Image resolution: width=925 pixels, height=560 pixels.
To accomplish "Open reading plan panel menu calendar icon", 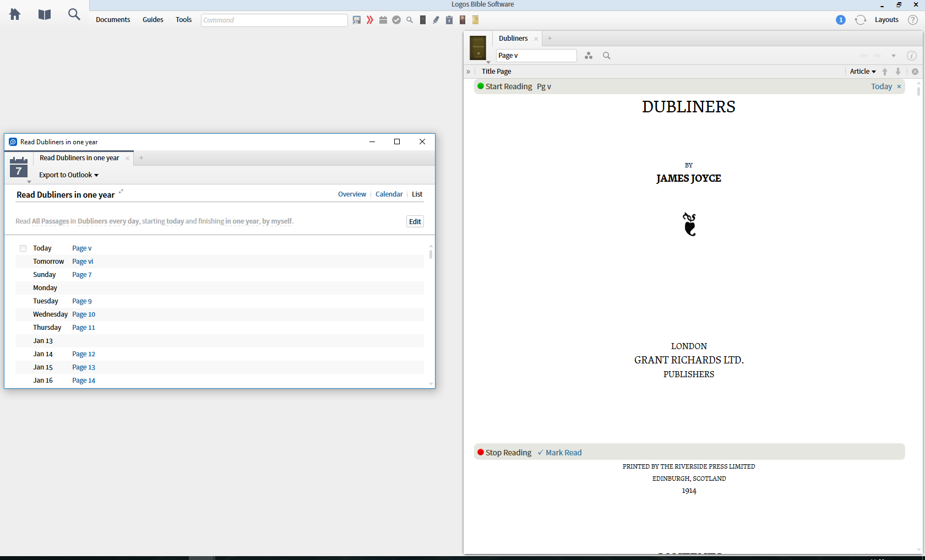I will [x=19, y=167].
